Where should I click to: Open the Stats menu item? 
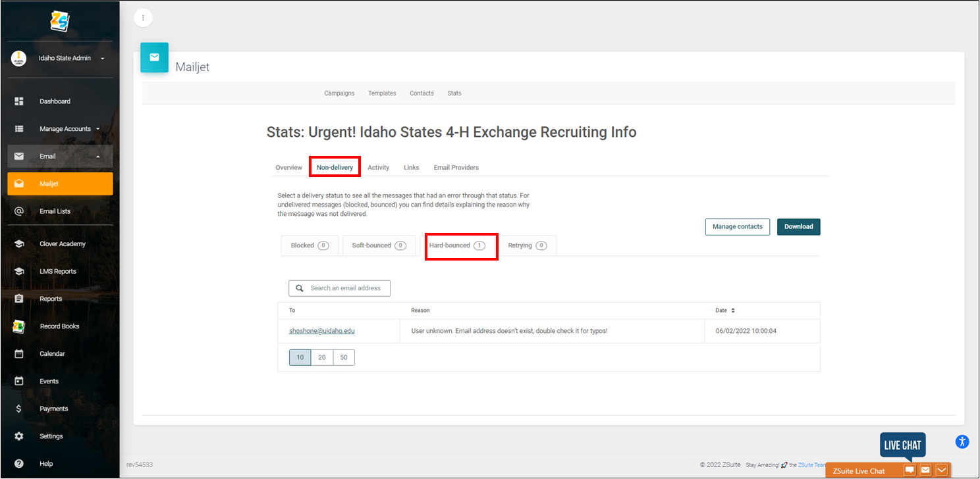pyautogui.click(x=454, y=93)
